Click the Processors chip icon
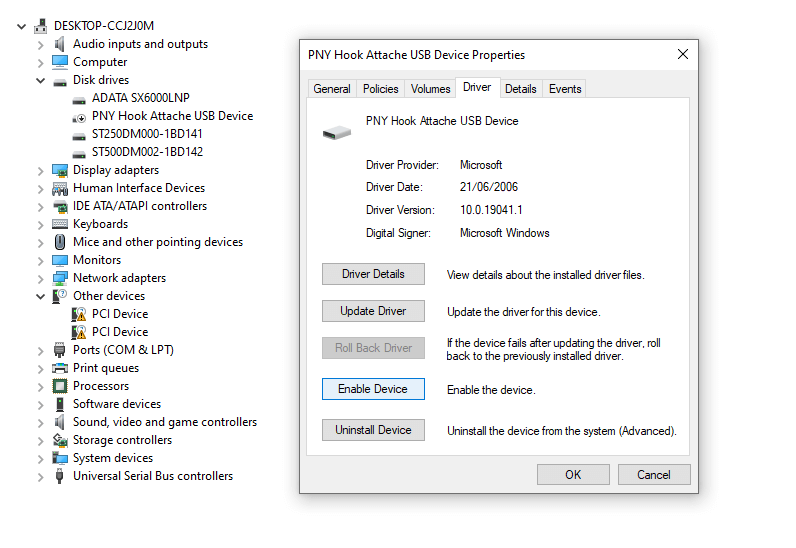Screen dimensions: 796x548 [59, 386]
